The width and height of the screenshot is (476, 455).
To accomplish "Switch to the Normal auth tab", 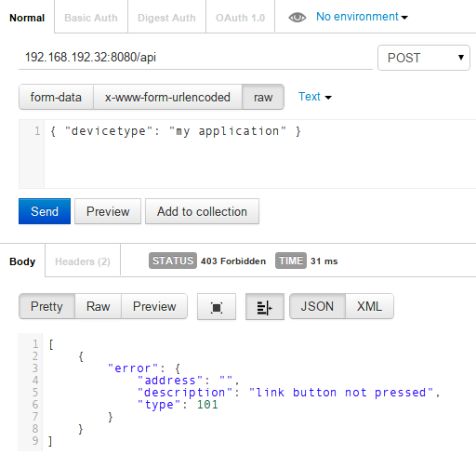I will [x=27, y=18].
